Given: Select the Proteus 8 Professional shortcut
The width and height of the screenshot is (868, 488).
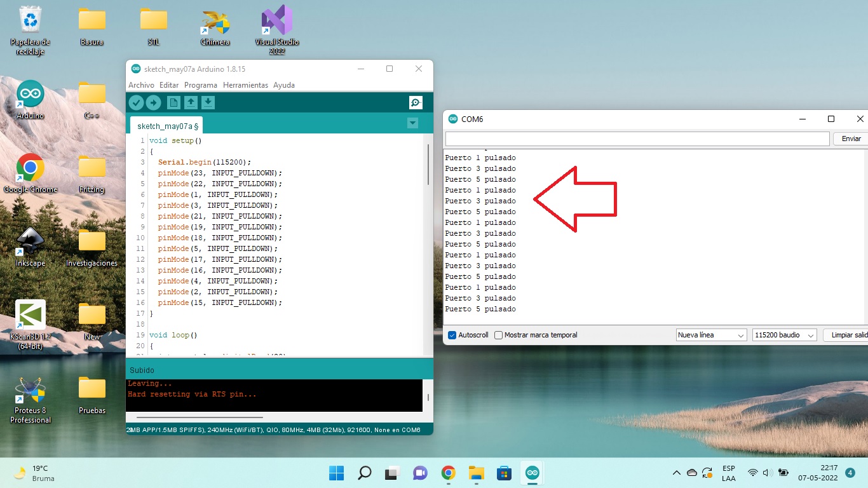Looking at the screenshot, I should click(x=30, y=399).
